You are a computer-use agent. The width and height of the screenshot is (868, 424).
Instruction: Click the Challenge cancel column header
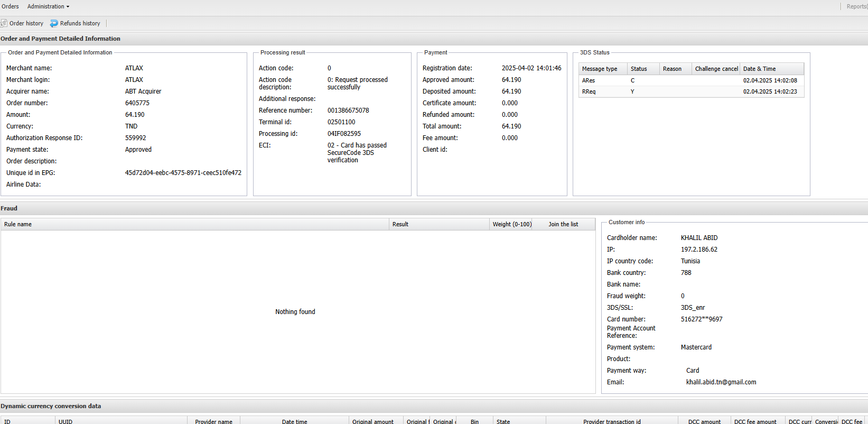pos(716,69)
